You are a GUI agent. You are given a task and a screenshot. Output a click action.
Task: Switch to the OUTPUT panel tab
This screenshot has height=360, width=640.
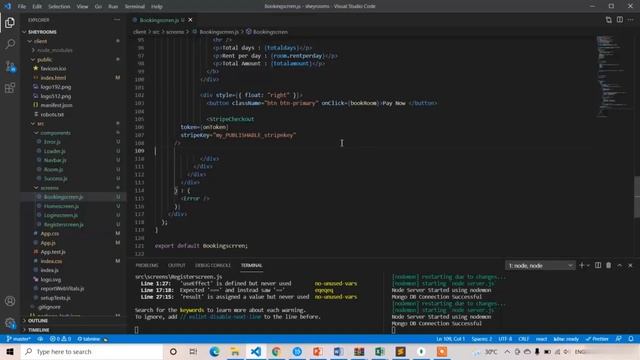[x=177, y=265]
